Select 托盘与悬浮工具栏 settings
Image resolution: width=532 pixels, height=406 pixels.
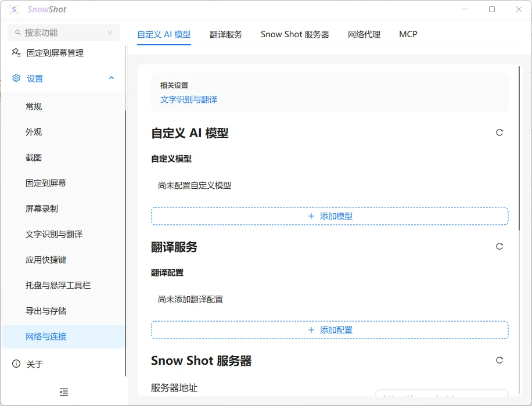(64, 285)
